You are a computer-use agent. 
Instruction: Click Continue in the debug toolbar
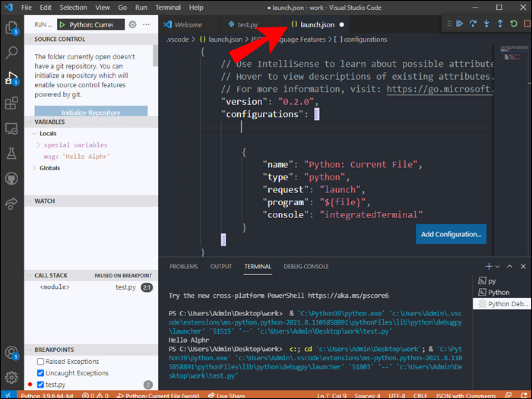459,24
